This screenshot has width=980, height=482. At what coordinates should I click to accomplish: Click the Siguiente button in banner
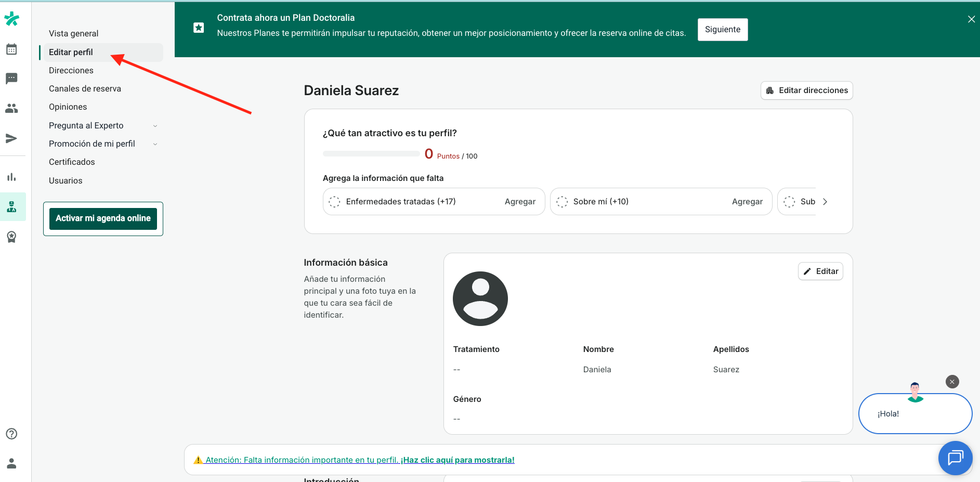[722, 30]
